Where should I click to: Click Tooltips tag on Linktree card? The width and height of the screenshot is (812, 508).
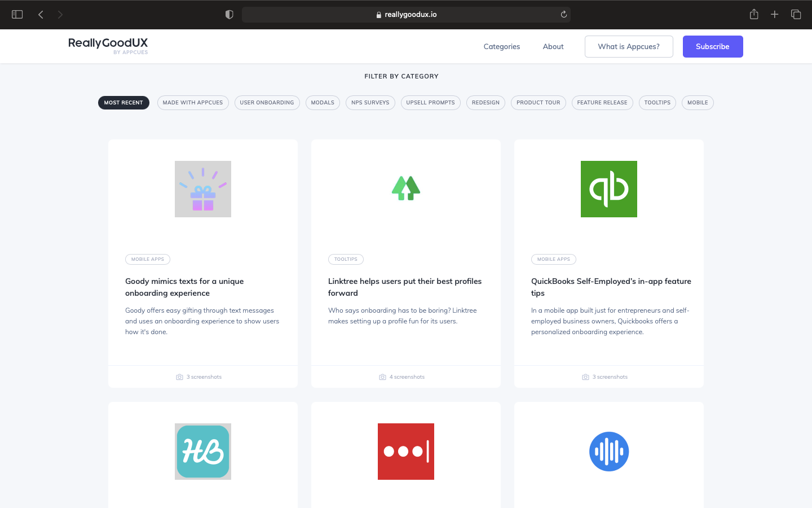click(346, 260)
